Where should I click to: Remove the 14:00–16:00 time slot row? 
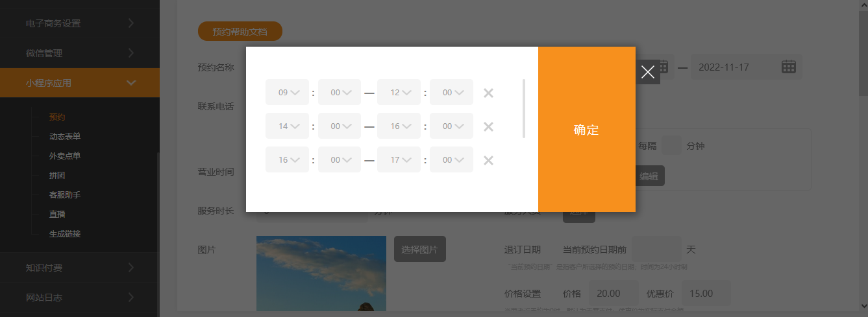click(489, 126)
